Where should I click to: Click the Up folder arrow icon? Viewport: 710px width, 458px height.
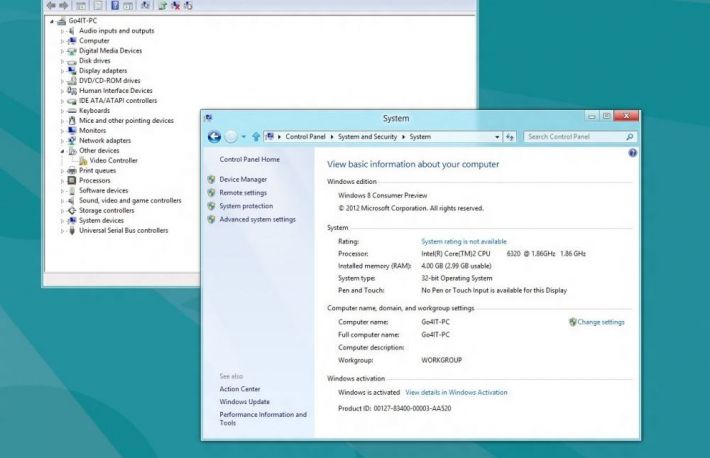point(256,136)
